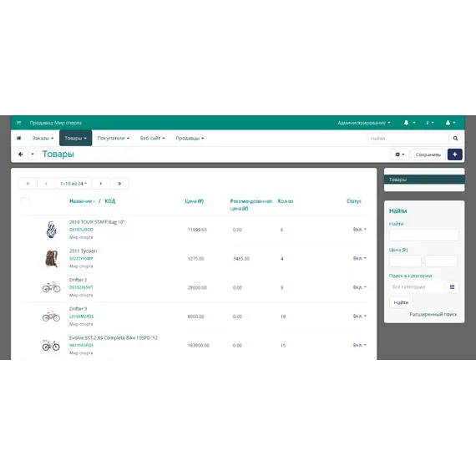Click the Сохранить button
This screenshot has width=476, height=476.
click(428, 154)
